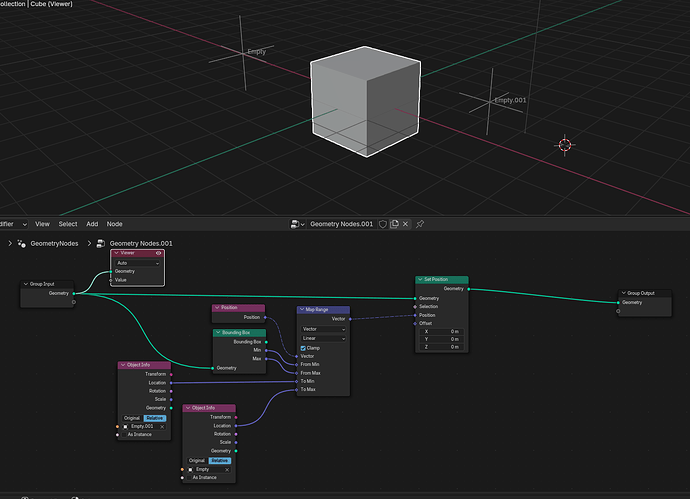Duplicate the Geometry Nodes.001 node group
Image resolution: width=690 pixels, height=499 pixels.
click(x=394, y=224)
